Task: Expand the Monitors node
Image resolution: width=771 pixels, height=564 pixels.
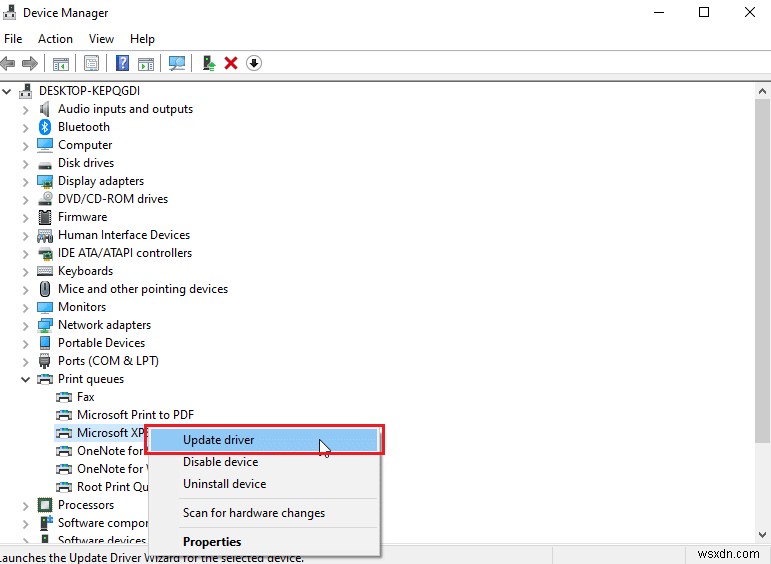Action: 26,307
